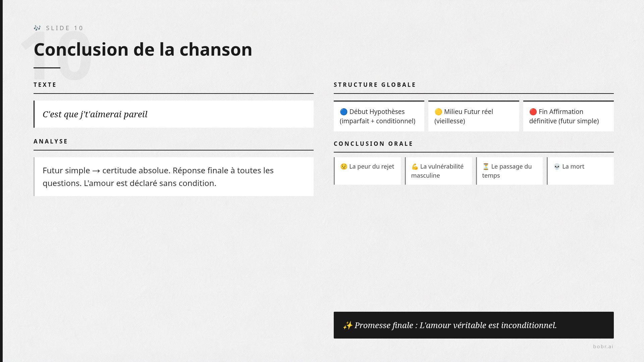644x362 pixels.
Task: Click the red circle icon for Fin
Action: click(533, 112)
